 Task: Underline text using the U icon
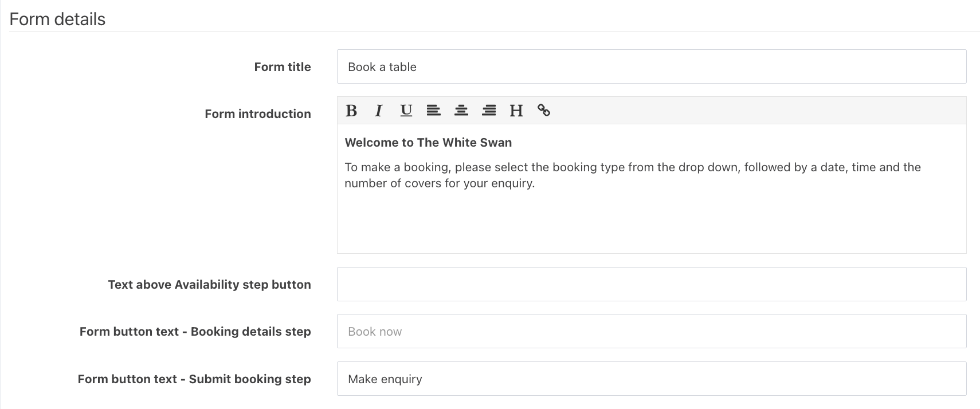coord(406,111)
